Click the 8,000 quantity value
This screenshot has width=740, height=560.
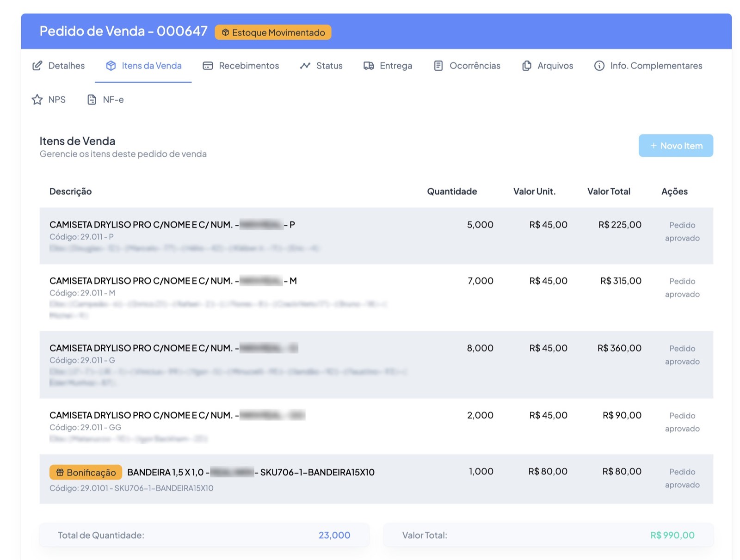pos(480,348)
